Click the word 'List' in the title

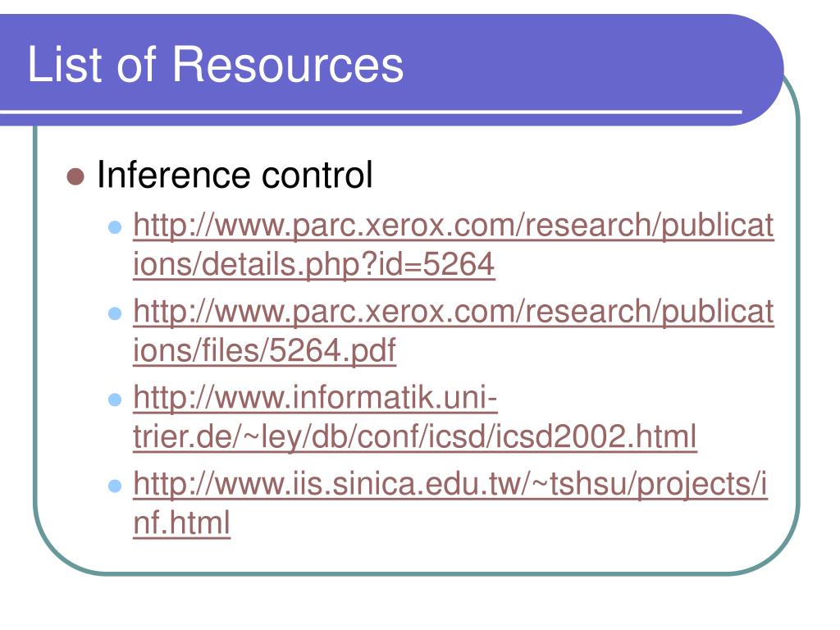(64, 64)
